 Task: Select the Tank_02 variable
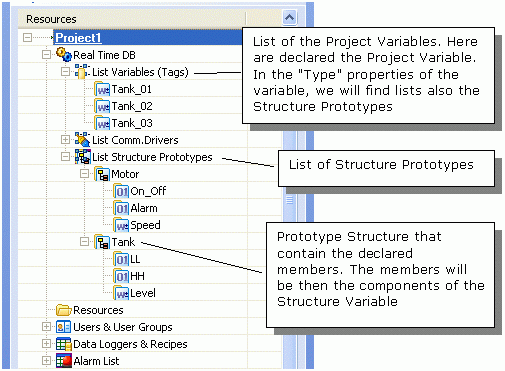coord(132,106)
